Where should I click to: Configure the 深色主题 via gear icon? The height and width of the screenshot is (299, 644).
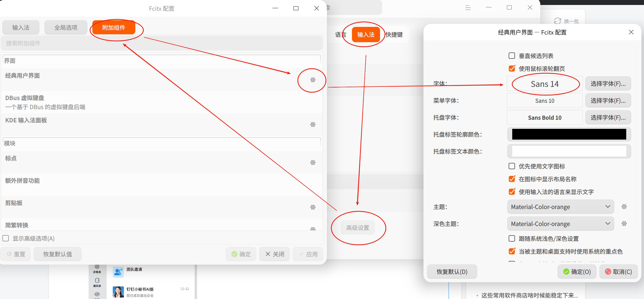point(624,224)
